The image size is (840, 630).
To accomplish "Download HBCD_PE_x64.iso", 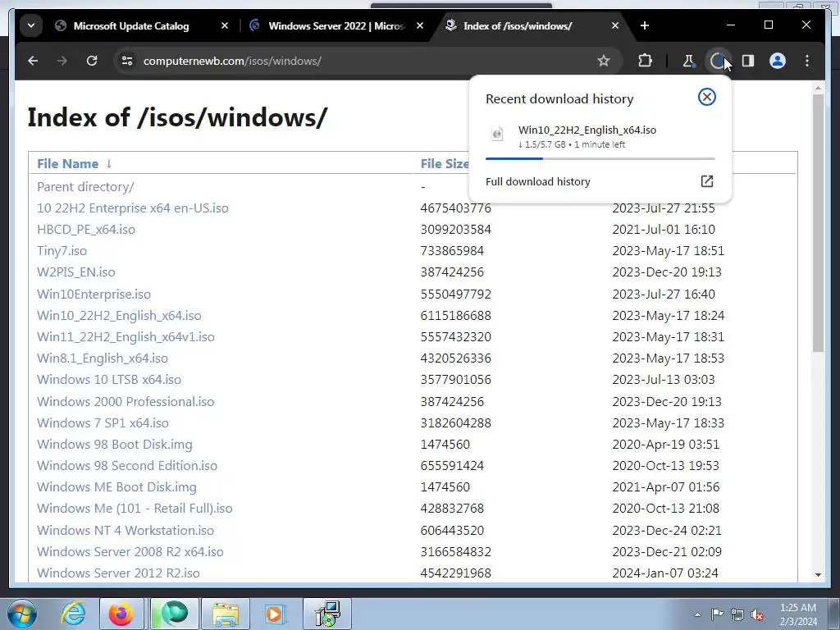I will click(x=85, y=230).
